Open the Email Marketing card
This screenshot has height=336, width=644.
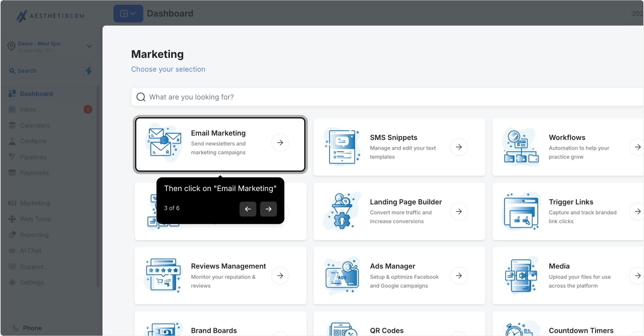pyautogui.click(x=220, y=144)
